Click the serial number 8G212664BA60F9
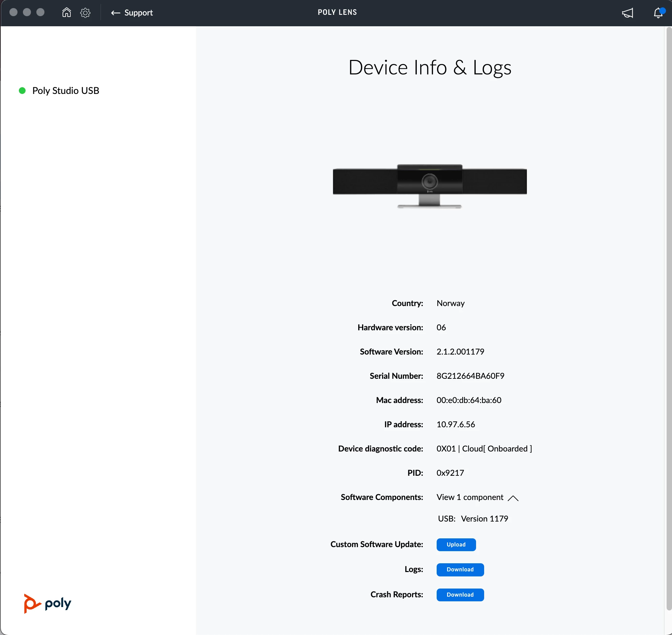 [470, 376]
